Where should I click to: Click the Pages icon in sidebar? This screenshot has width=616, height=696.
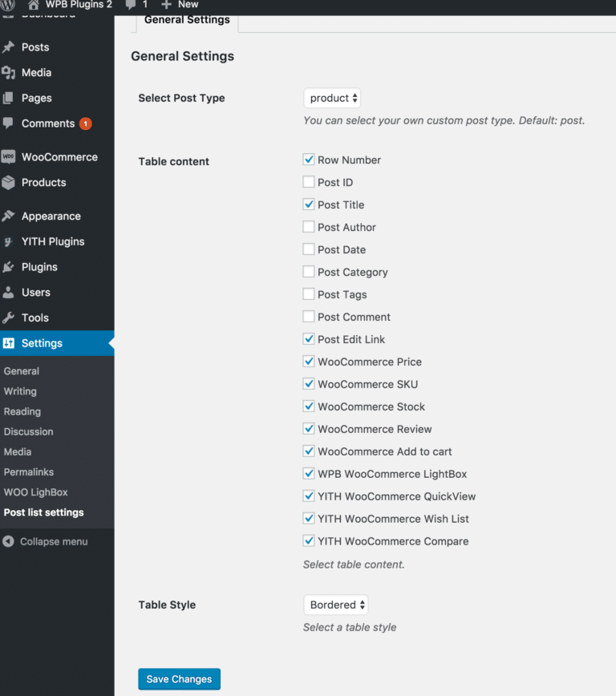pos(8,98)
